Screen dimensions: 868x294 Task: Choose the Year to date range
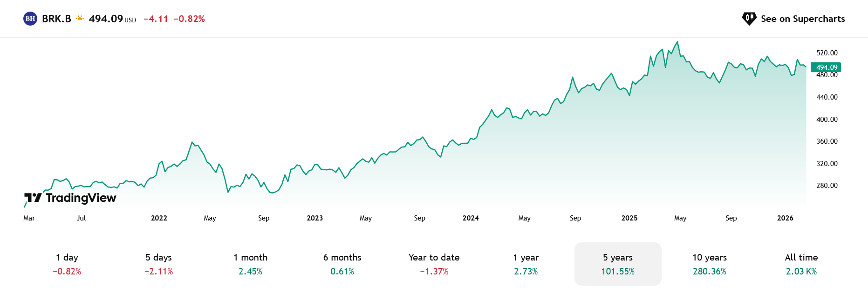pyautogui.click(x=434, y=264)
